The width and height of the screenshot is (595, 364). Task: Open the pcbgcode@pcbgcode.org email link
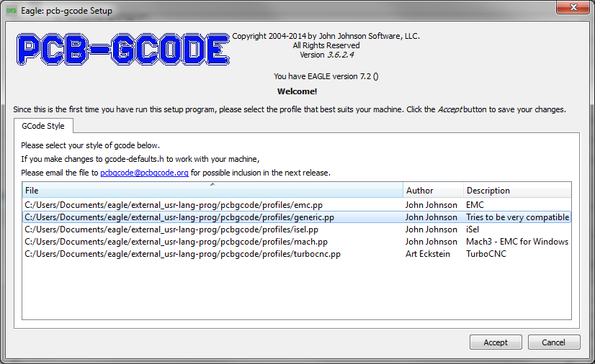(144, 173)
